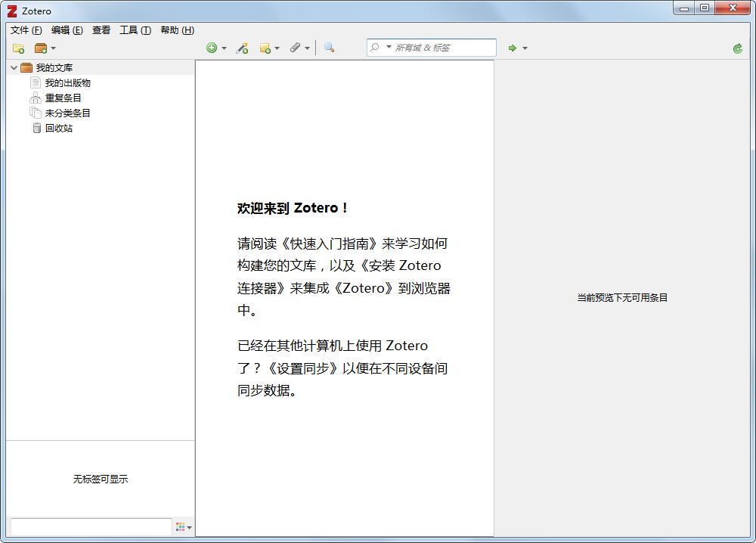Screen dimensions: 756x543
Task: Open the tag selector options grid icon
Action: pos(178,527)
